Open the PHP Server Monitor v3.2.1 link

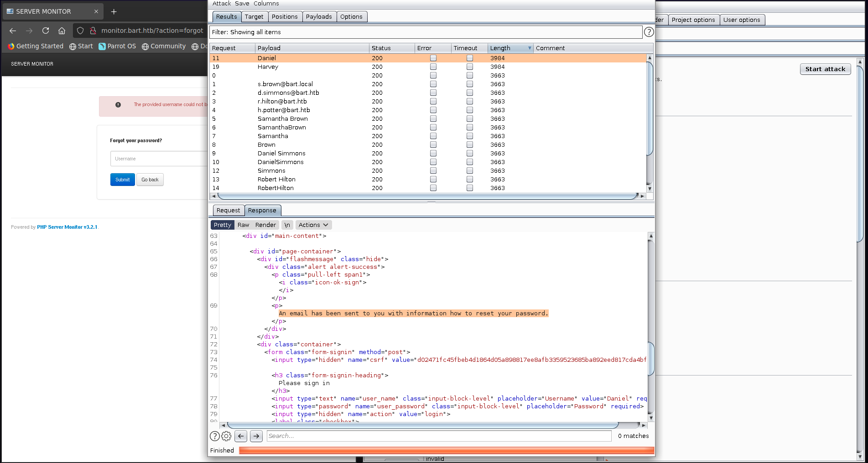point(67,227)
